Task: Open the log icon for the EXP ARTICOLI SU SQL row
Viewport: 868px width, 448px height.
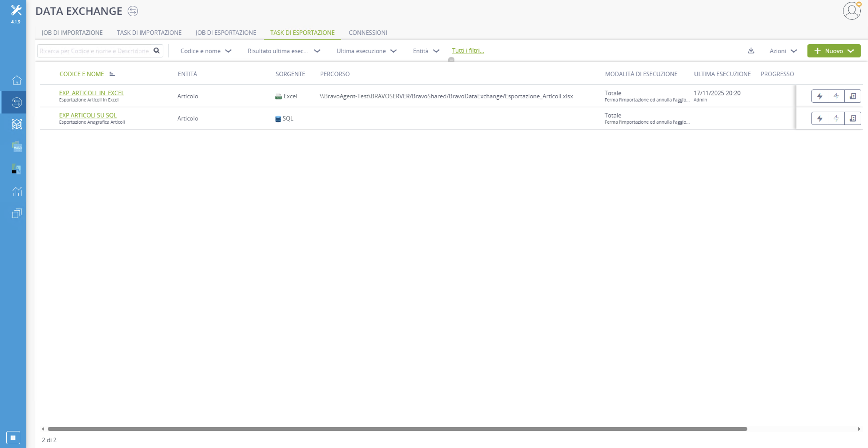Action: [853, 118]
